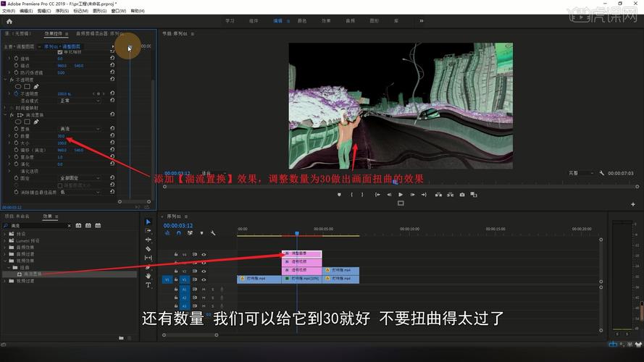Click the 数量 value 30.0

(61, 136)
